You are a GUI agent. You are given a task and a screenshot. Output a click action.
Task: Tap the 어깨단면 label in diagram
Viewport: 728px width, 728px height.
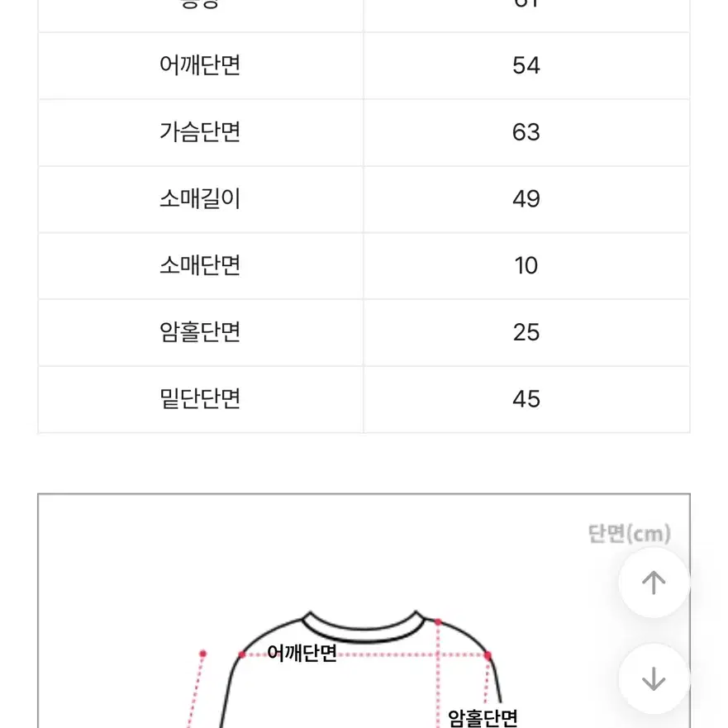point(302,654)
